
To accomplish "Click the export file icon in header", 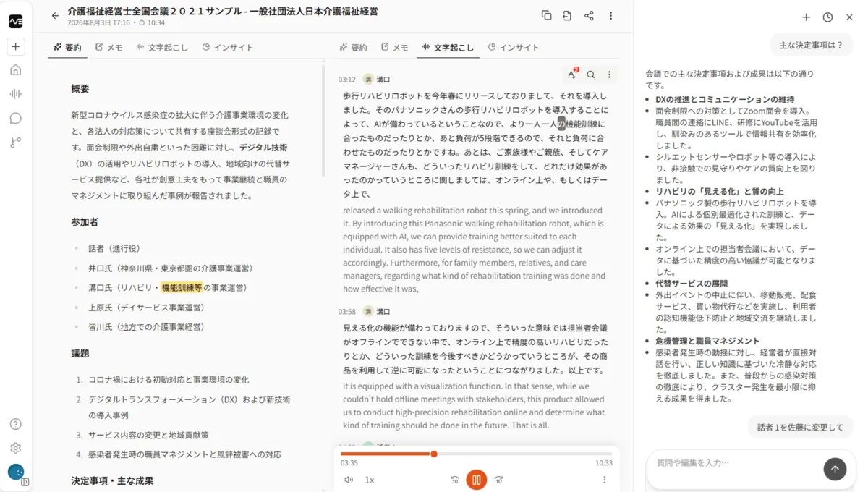I will coord(567,15).
